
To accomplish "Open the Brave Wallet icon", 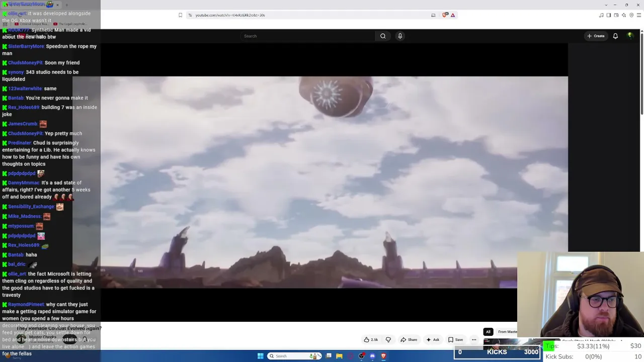I will (616, 15).
